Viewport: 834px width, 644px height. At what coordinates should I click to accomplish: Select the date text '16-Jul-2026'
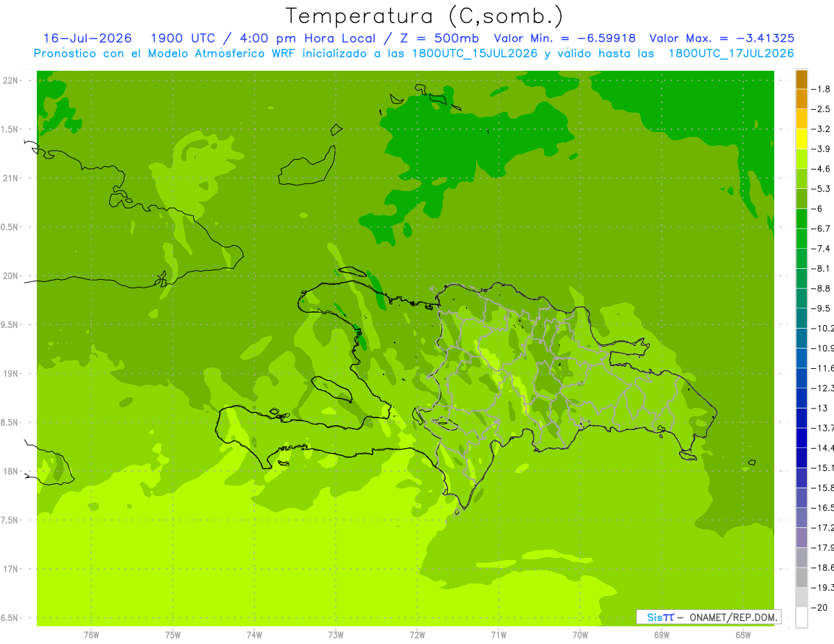coord(88,38)
